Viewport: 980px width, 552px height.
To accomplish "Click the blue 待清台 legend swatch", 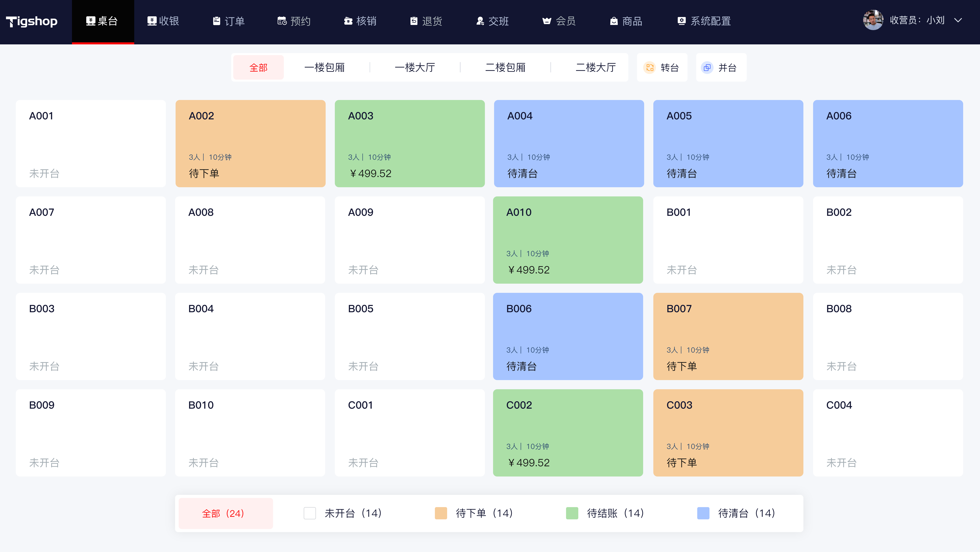I will 703,513.
